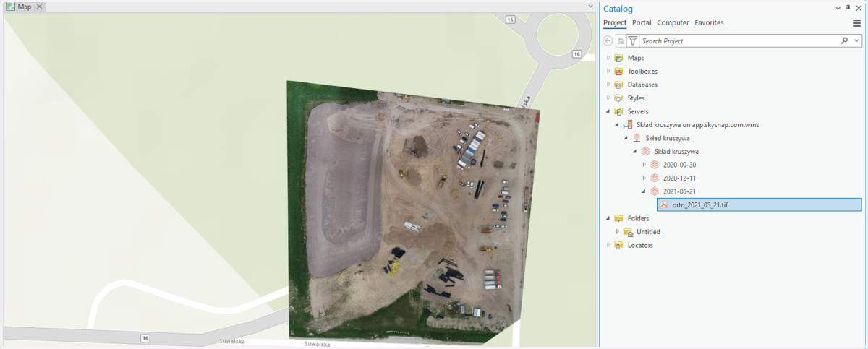Screen dimensions: 868x349
Task: Select the 2020-12-11 tree item label
Action: pos(679,178)
